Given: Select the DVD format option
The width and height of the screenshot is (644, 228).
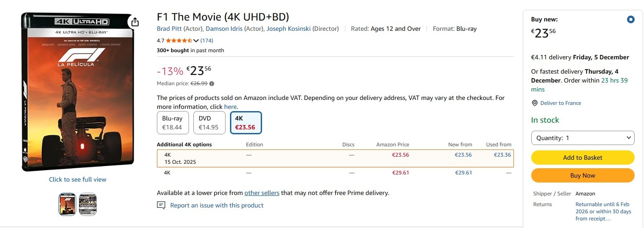Looking at the screenshot, I should tap(209, 123).
